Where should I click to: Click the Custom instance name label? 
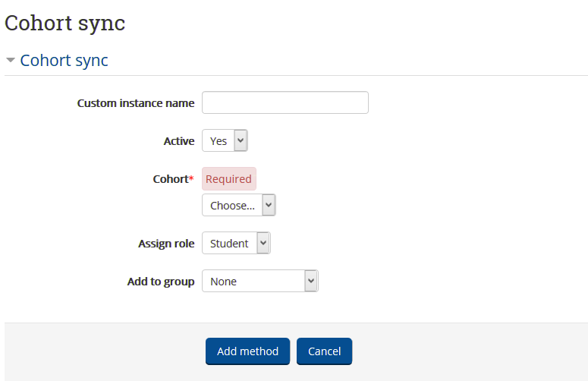[x=136, y=103]
